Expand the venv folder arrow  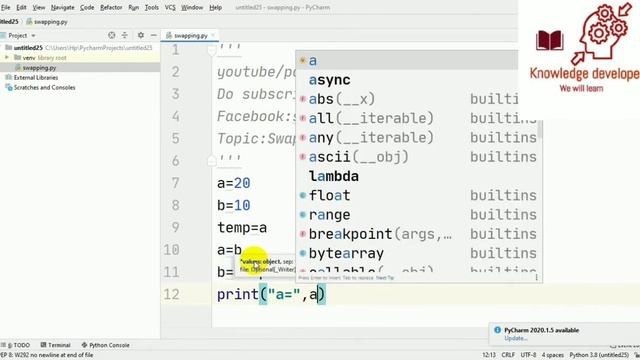(7, 58)
